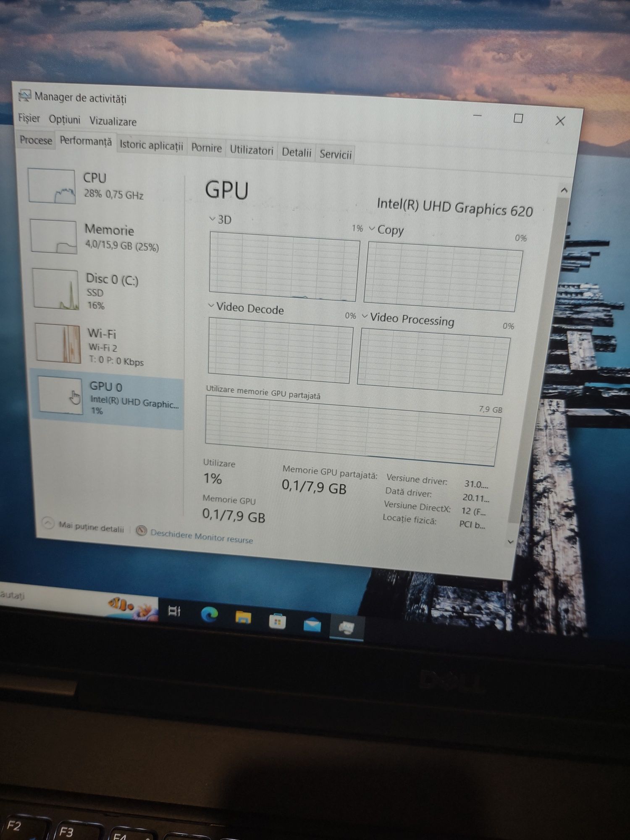Open Microsoft Store from the taskbar
The height and width of the screenshot is (840, 630).
[277, 621]
